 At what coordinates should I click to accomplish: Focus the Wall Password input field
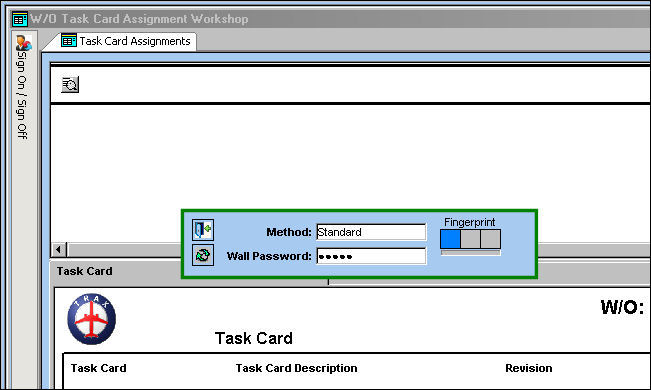coord(371,256)
